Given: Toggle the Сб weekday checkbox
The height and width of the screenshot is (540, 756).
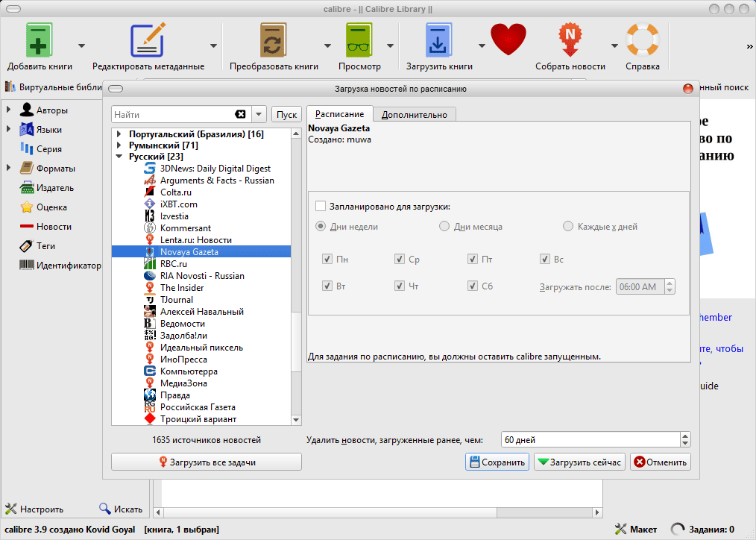Looking at the screenshot, I should pyautogui.click(x=473, y=286).
